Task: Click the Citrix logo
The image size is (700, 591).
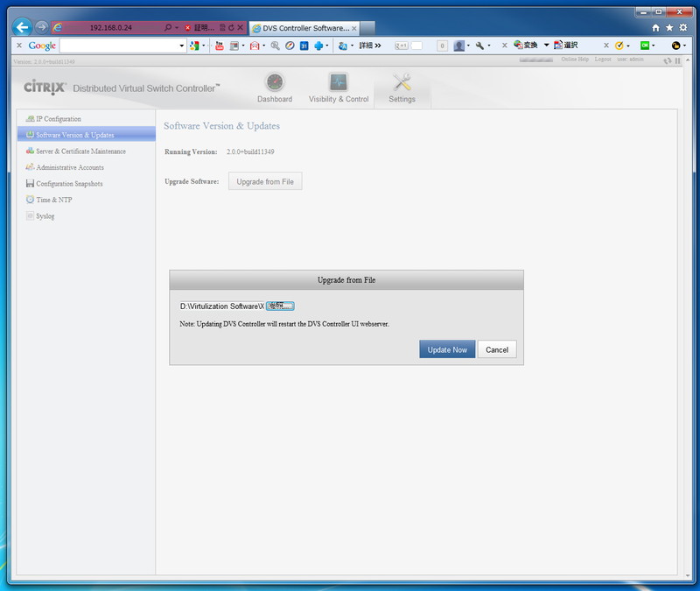Action: click(45, 87)
